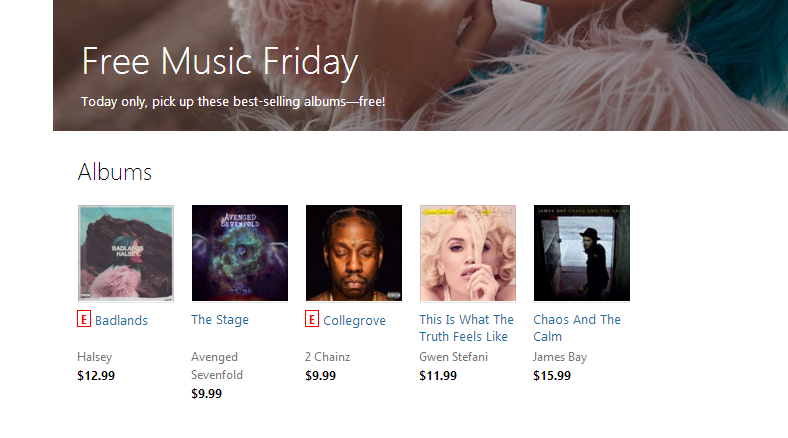Open The Stage album artwork
The image size is (788, 438).
click(240, 253)
